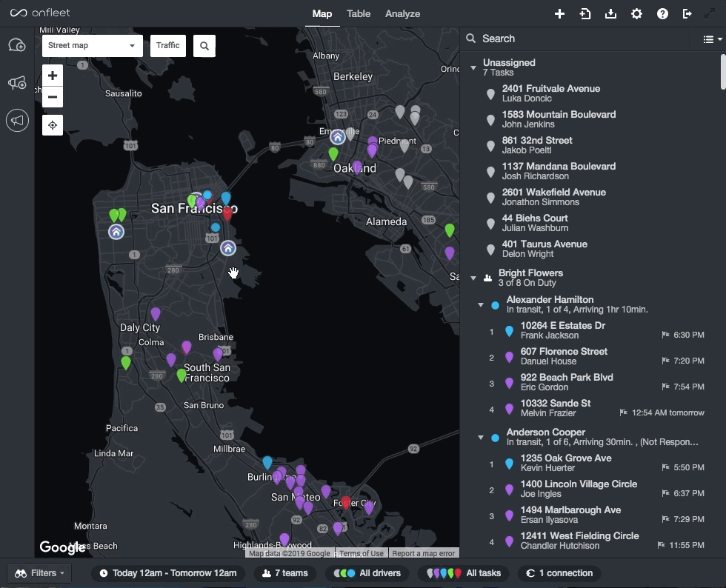Screen dimensions: 726x588
Task: Open the date range filter Today 12am - Tomorrow 12am
Action: pos(168,573)
